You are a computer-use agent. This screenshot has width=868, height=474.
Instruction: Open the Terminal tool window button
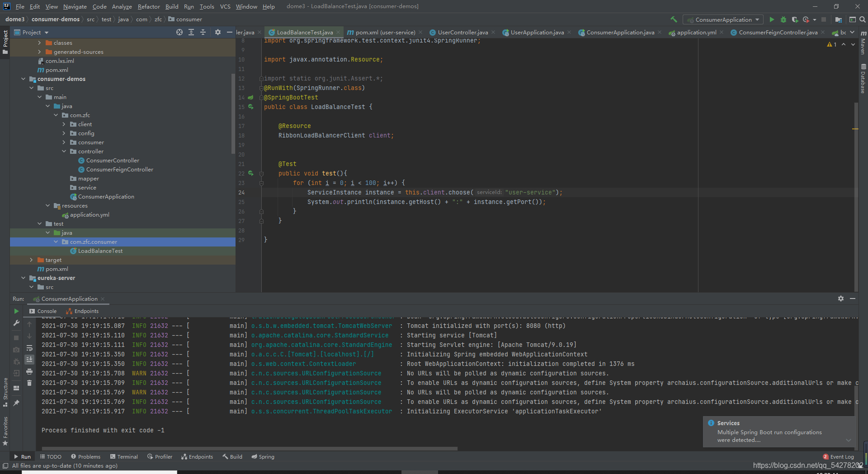coord(124,457)
